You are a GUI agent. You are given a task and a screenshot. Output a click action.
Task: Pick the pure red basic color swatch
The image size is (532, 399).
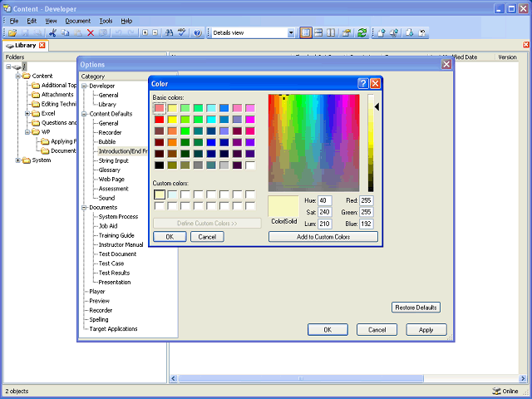pos(159,120)
